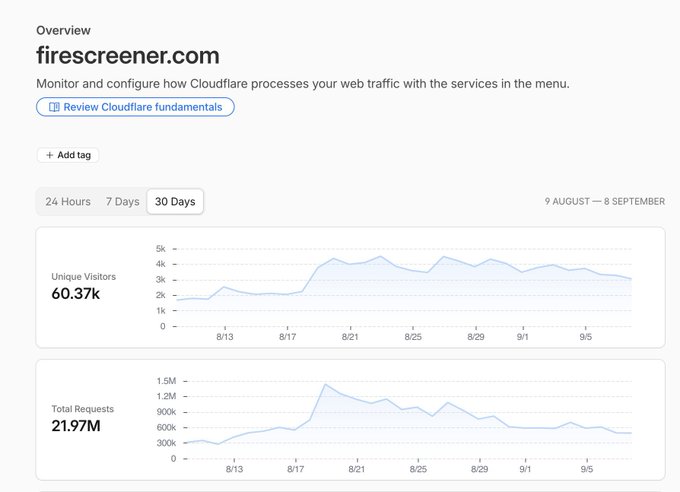This screenshot has width=680, height=492.
Task: Click the Add tag button
Action: [x=68, y=155]
